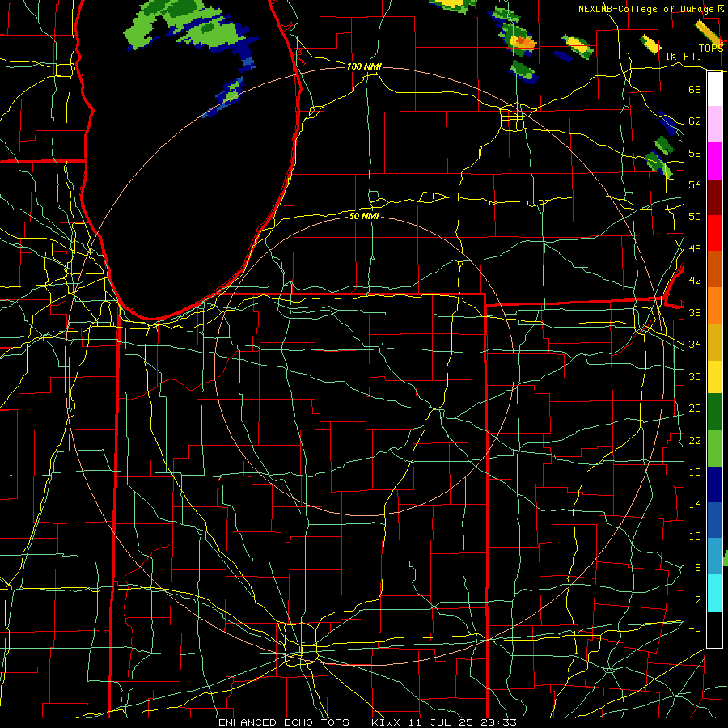The width and height of the screenshot is (728, 728).
Task: Click the legend value "2"
Action: point(698,600)
